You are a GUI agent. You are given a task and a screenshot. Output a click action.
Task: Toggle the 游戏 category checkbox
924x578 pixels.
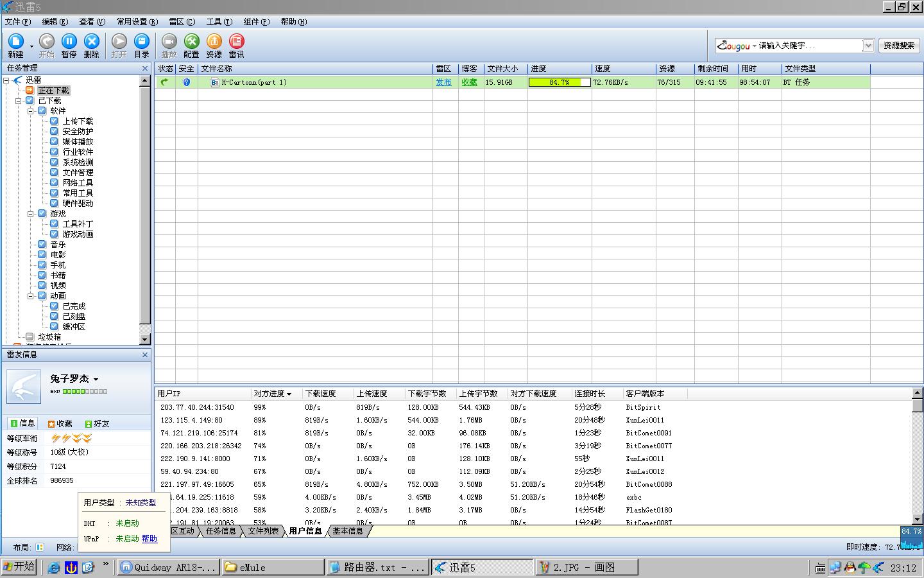(x=42, y=214)
